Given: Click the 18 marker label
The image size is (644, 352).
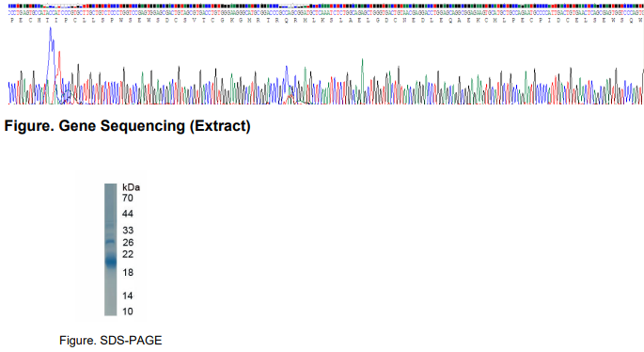Looking at the screenshot, I should [x=128, y=272].
